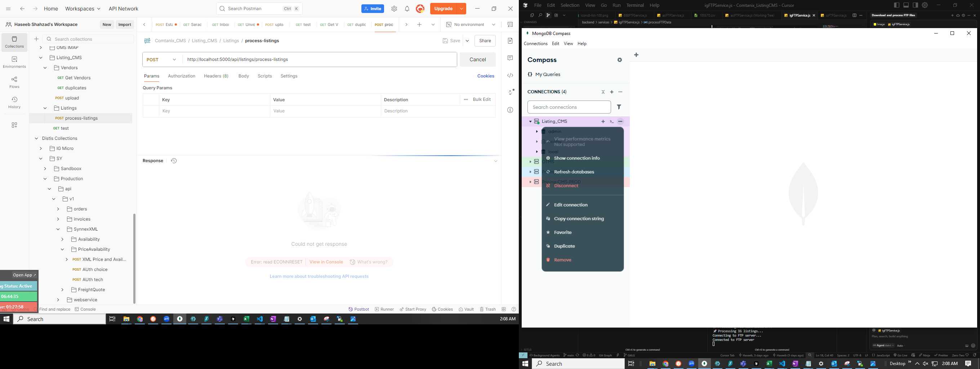Open a new Compass workspace tab
The image size is (980, 369).
636,55
